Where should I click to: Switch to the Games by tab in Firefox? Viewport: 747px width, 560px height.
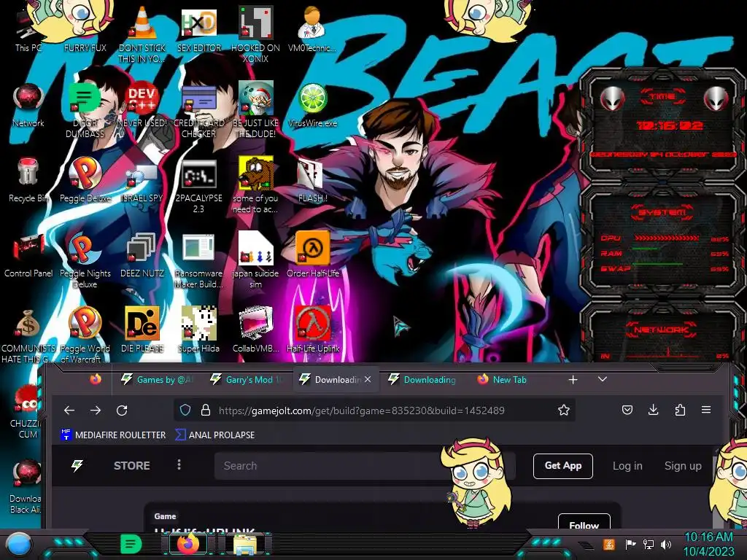[158, 379]
